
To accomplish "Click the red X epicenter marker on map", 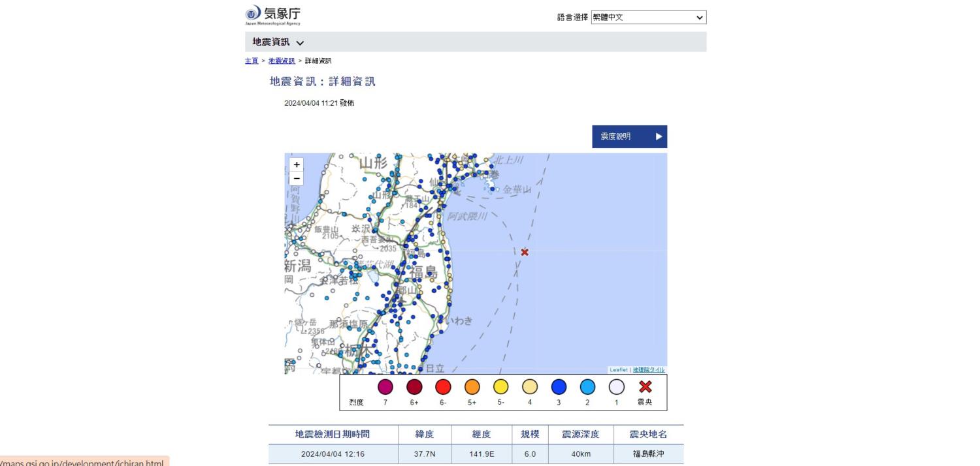I will [525, 252].
